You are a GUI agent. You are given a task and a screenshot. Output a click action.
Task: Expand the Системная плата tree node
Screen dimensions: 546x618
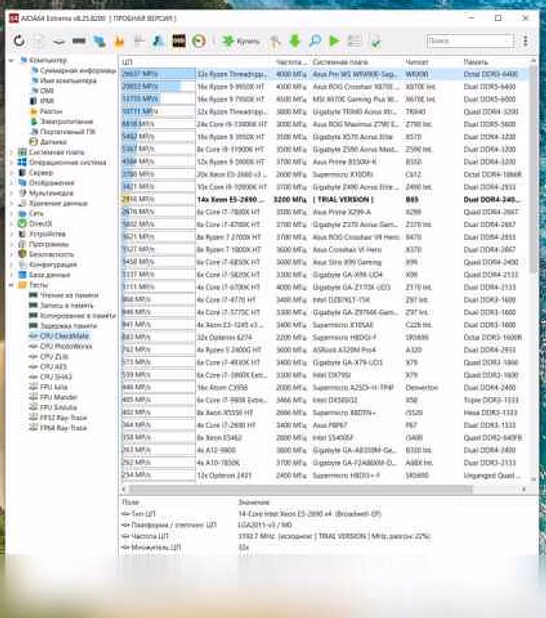pos(11,152)
